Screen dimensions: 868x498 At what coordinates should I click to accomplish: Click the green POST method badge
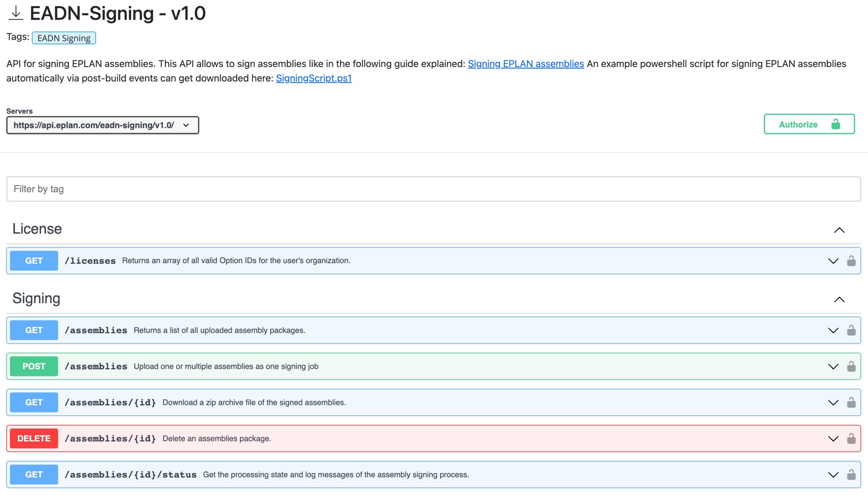point(34,366)
